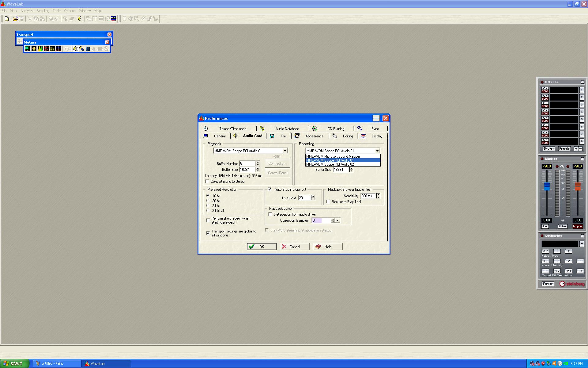Viewport: 588px width, 368px height.
Task: Open the spectrum meter icon
Action: coord(40,49)
